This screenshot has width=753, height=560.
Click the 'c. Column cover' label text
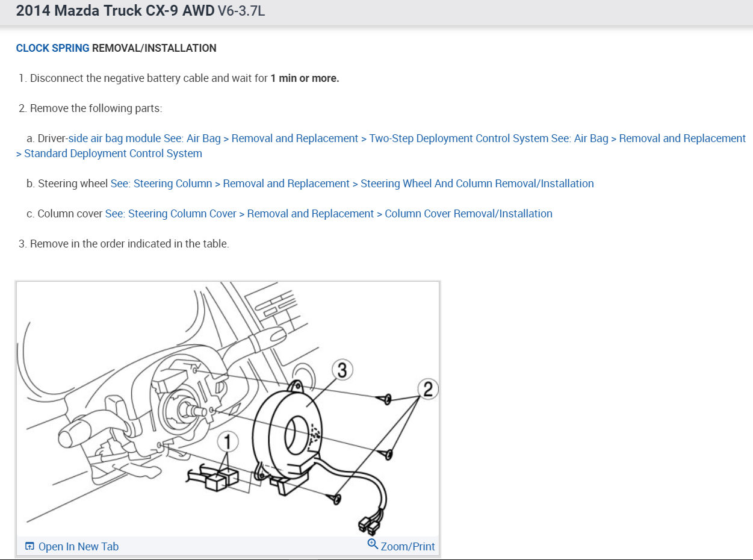[65, 214]
